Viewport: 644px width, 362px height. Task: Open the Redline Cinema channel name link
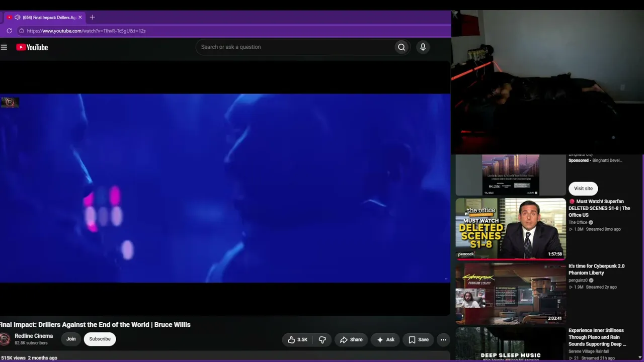point(34,336)
